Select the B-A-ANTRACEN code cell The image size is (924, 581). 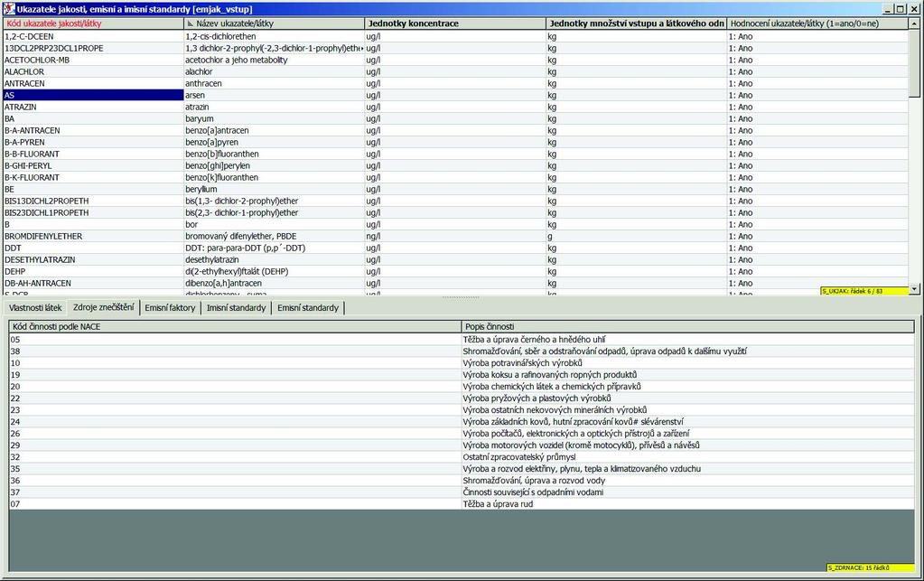tap(93, 130)
